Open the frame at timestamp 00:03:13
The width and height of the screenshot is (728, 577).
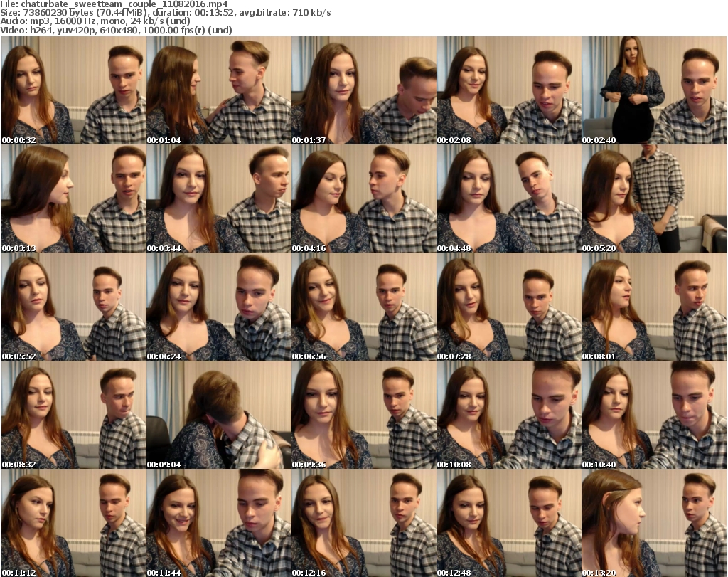point(74,198)
